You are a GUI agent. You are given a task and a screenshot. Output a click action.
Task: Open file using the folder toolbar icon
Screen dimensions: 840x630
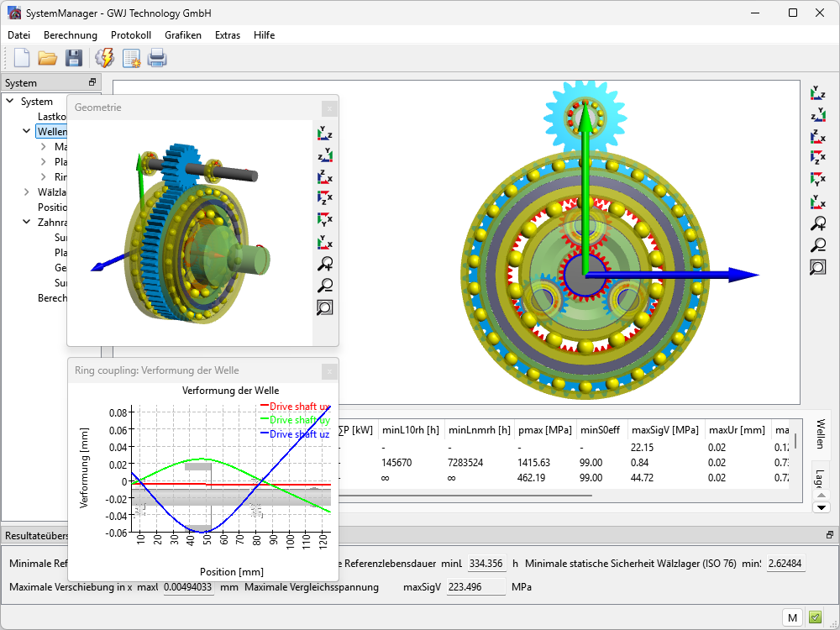[47, 58]
